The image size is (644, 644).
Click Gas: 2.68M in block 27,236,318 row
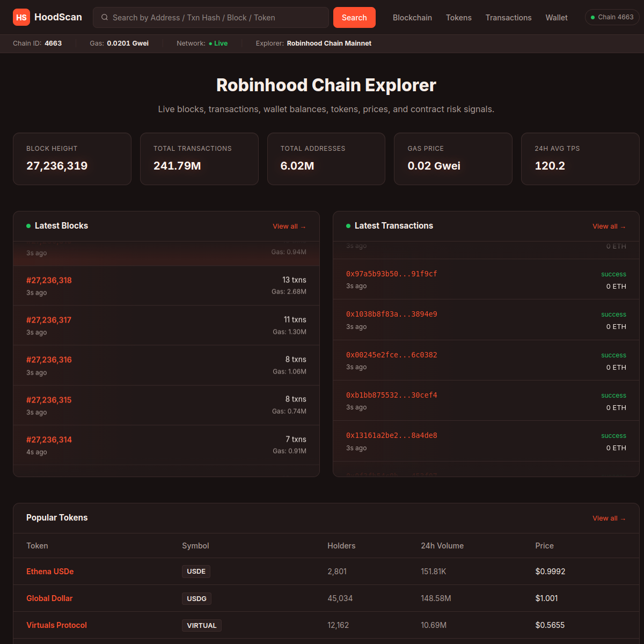[x=289, y=292]
